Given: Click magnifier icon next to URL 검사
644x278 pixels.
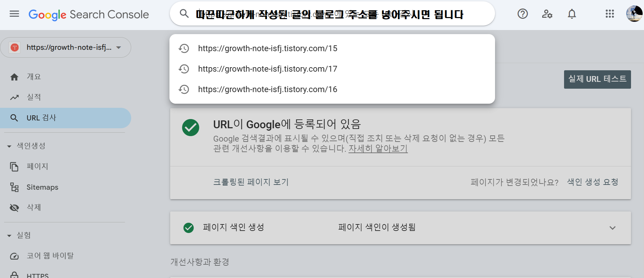Looking at the screenshot, I should (14, 118).
